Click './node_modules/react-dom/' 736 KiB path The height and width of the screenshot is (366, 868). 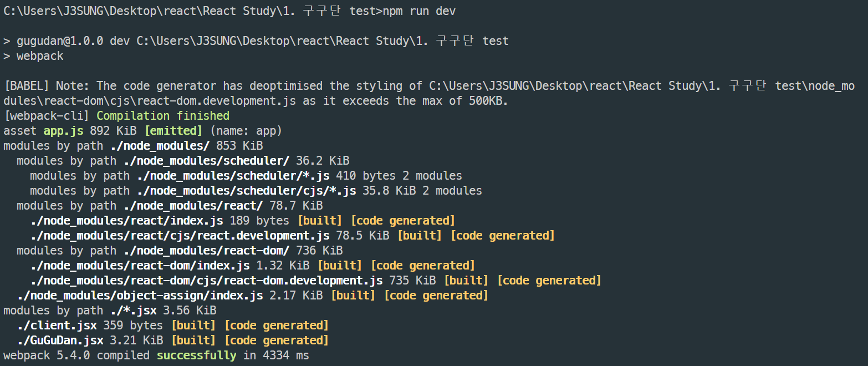click(x=180, y=251)
